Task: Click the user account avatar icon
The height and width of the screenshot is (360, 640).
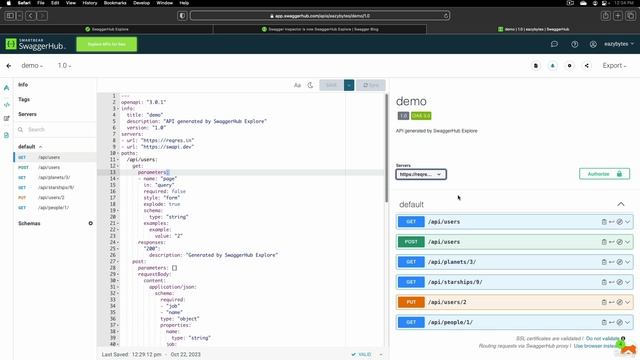Action: (x=593, y=44)
